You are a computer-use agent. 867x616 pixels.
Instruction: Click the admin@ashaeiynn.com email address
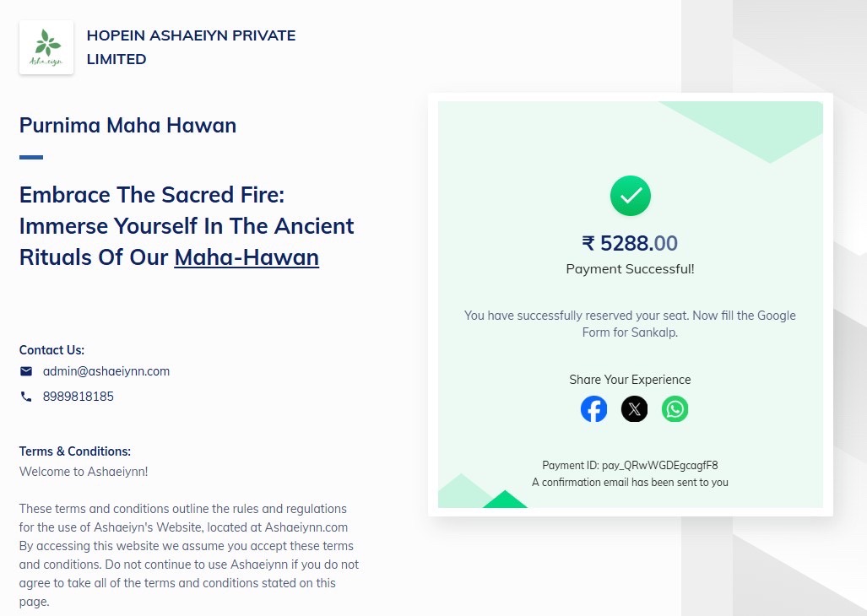(x=106, y=371)
